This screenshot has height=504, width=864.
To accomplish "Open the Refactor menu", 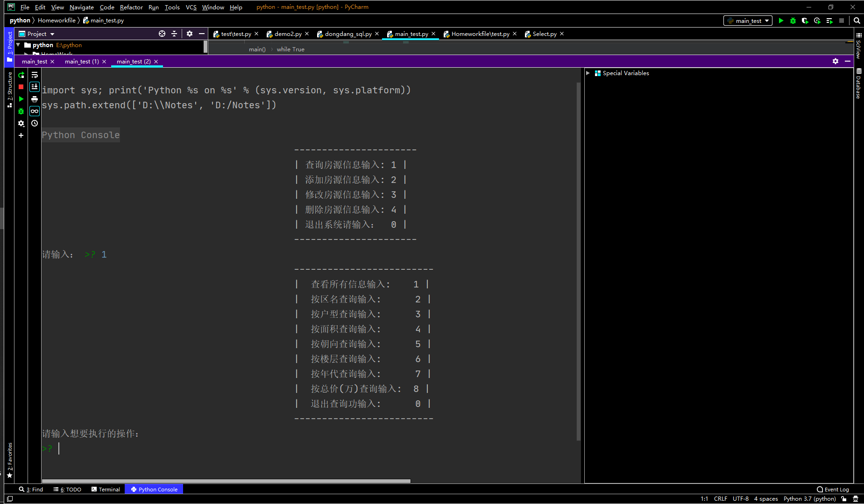I will click(131, 7).
